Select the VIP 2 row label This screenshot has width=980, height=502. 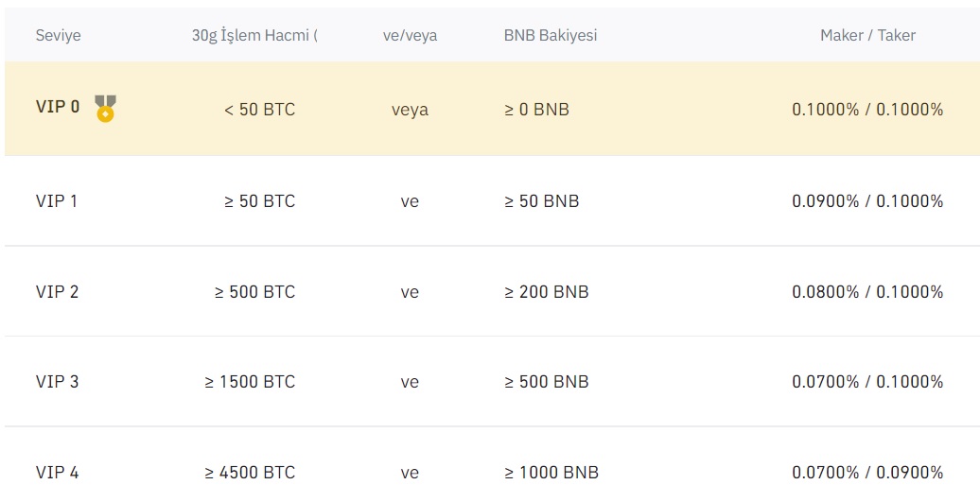click(57, 291)
